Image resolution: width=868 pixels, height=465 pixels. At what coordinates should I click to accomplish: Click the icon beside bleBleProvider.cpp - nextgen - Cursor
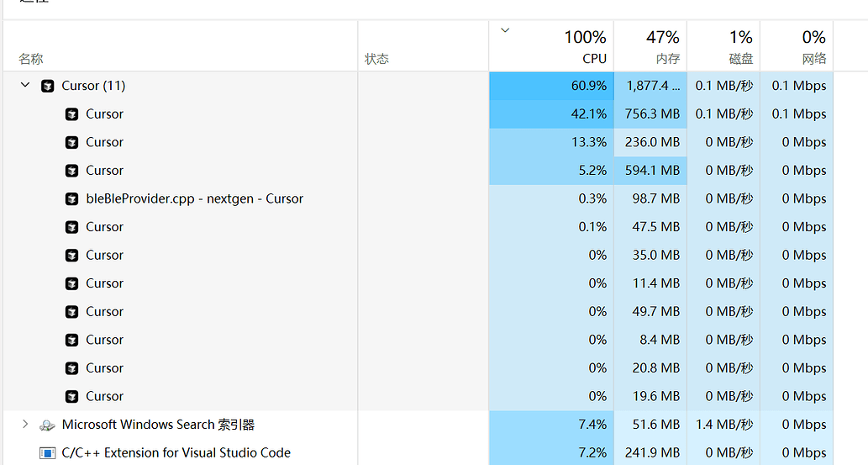pyautogui.click(x=72, y=199)
